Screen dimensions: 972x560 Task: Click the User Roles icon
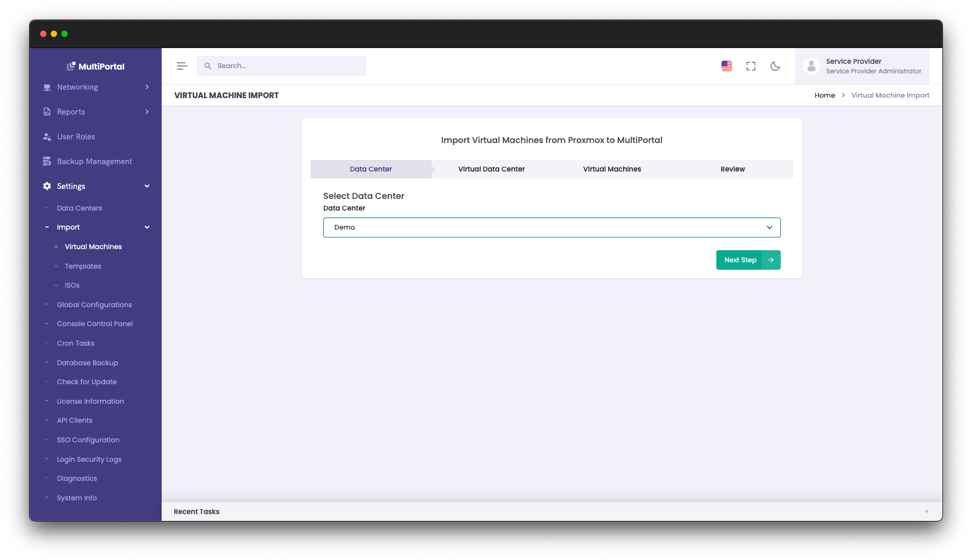click(46, 136)
